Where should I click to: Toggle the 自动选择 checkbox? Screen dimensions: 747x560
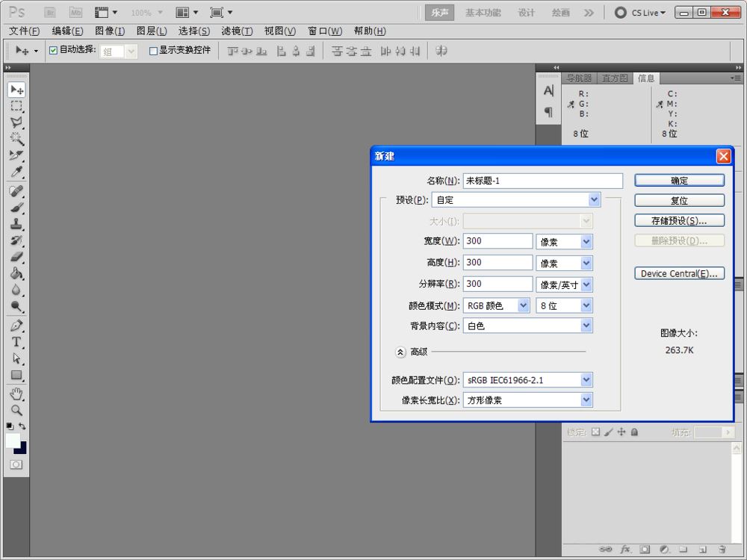53,50
